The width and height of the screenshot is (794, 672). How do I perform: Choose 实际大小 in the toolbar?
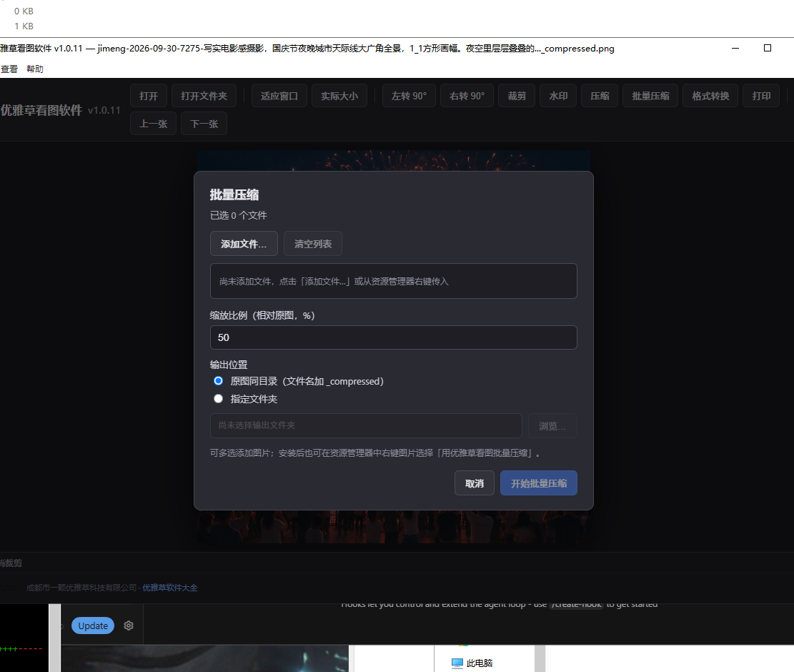click(339, 96)
